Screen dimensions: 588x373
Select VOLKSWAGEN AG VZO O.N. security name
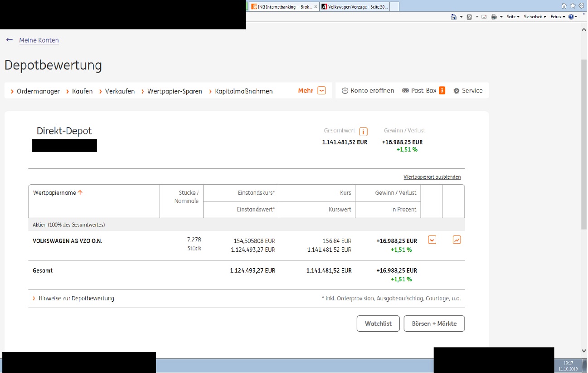[68, 241]
